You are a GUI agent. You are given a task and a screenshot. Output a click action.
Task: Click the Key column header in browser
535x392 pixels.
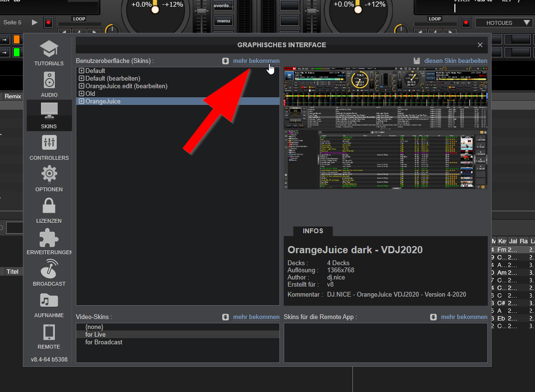coord(502,241)
